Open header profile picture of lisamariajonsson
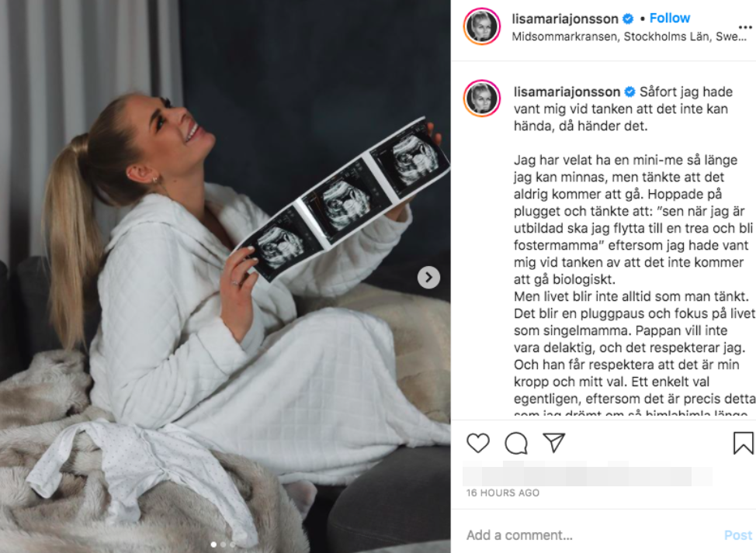The image size is (756, 553). (482, 26)
